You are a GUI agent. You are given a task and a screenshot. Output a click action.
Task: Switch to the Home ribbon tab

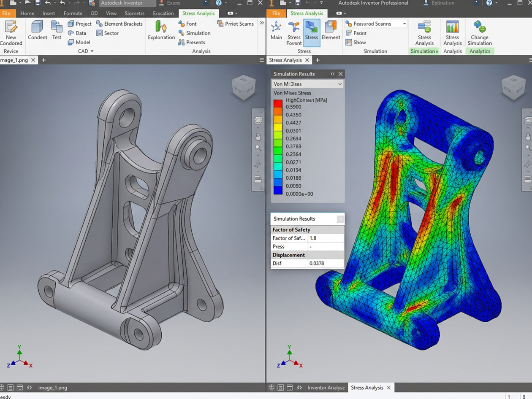[x=27, y=13]
